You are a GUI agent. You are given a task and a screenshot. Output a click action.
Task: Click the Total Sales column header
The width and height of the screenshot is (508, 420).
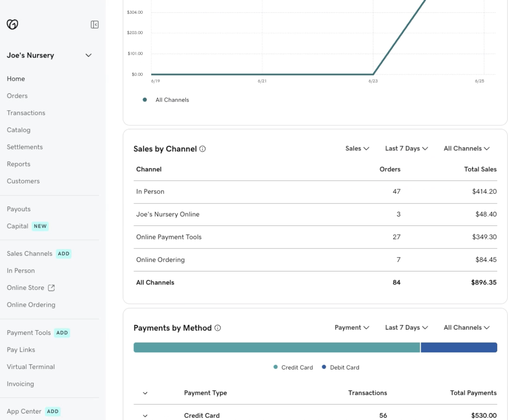coord(480,169)
